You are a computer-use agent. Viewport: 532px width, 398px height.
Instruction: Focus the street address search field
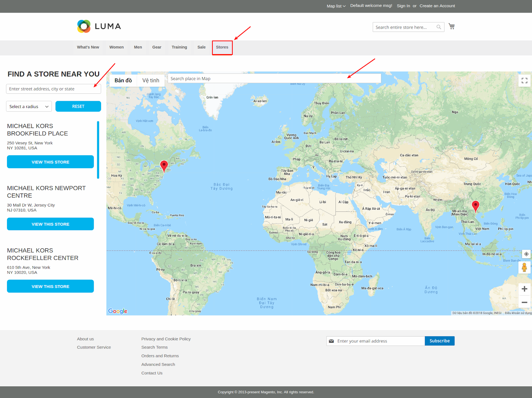click(54, 89)
